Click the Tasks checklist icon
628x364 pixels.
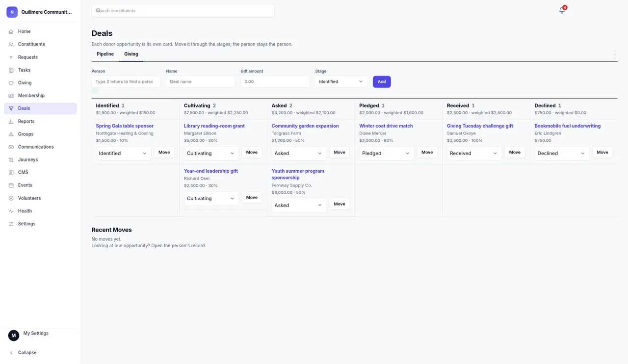click(x=11, y=70)
